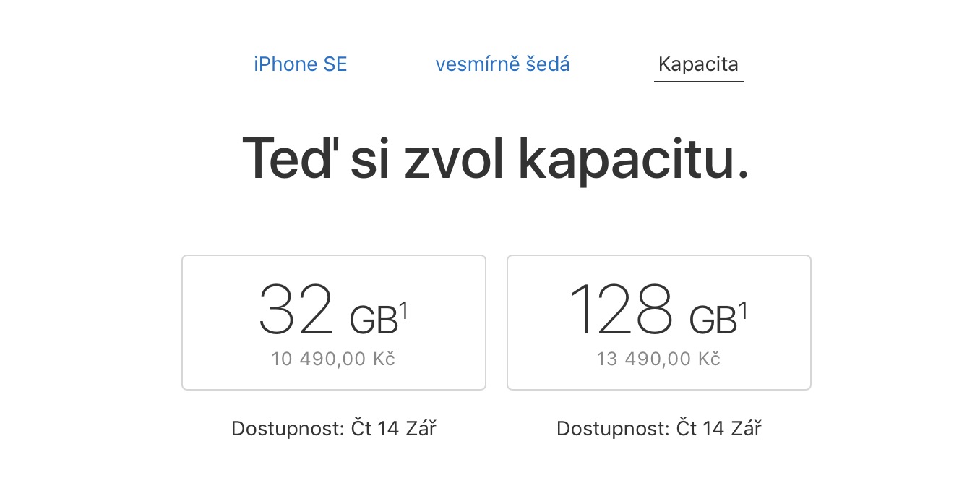Click "Dostupnost" under the 32 GB card

coord(286,429)
